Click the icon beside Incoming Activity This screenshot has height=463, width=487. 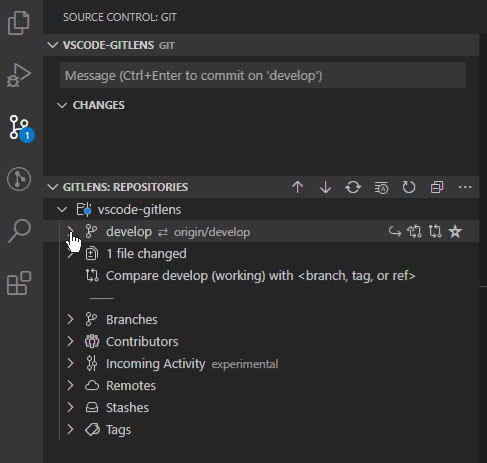(92, 363)
